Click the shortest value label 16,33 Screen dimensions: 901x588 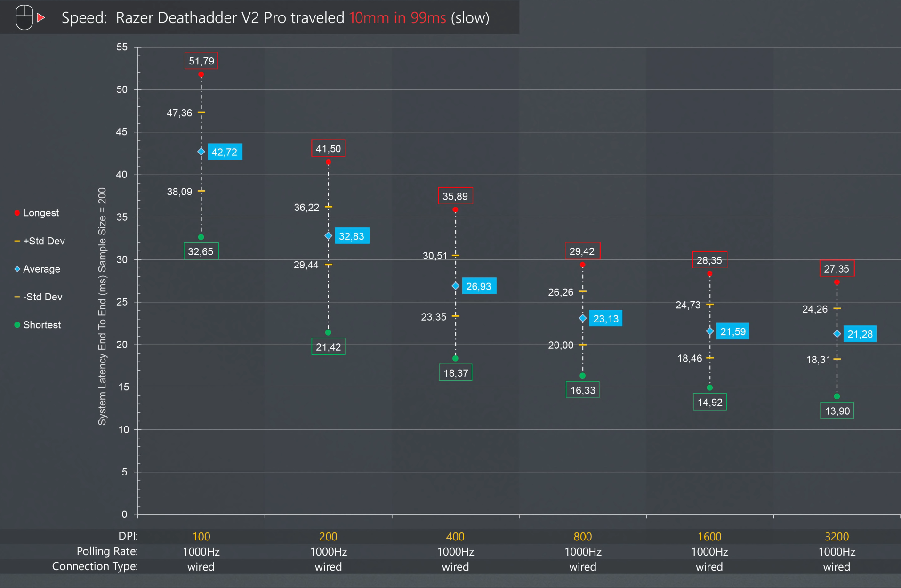[583, 390]
